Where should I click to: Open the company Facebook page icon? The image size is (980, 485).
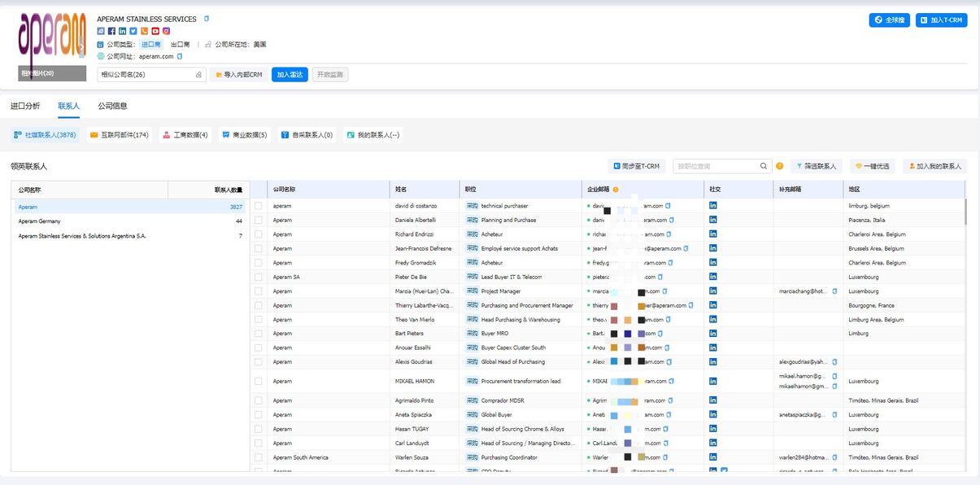point(111,31)
